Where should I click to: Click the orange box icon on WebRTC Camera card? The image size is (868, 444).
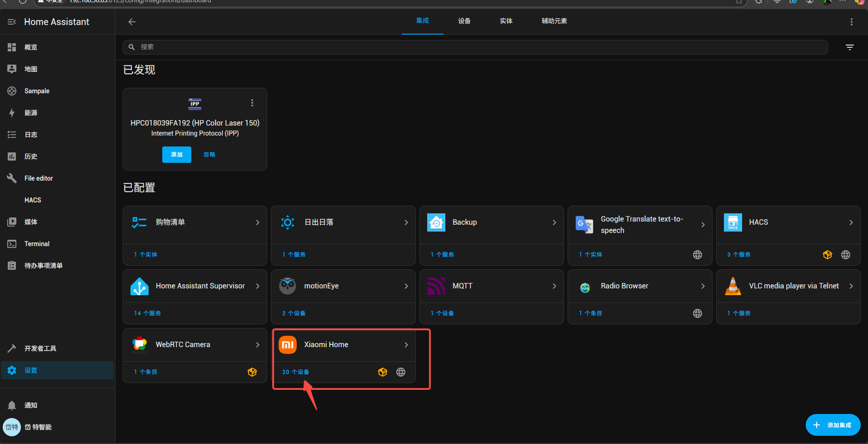[x=252, y=372]
